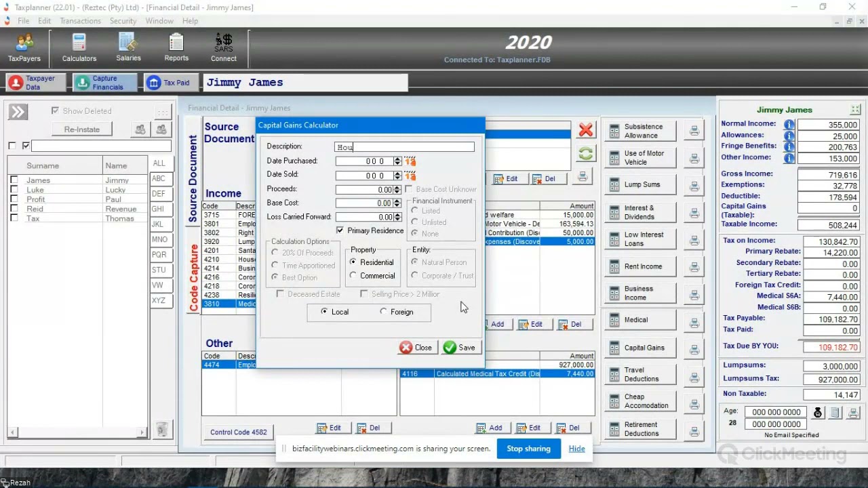Print using icon next to Rent Income
Screen dimensions: 868x488
pos(694,268)
